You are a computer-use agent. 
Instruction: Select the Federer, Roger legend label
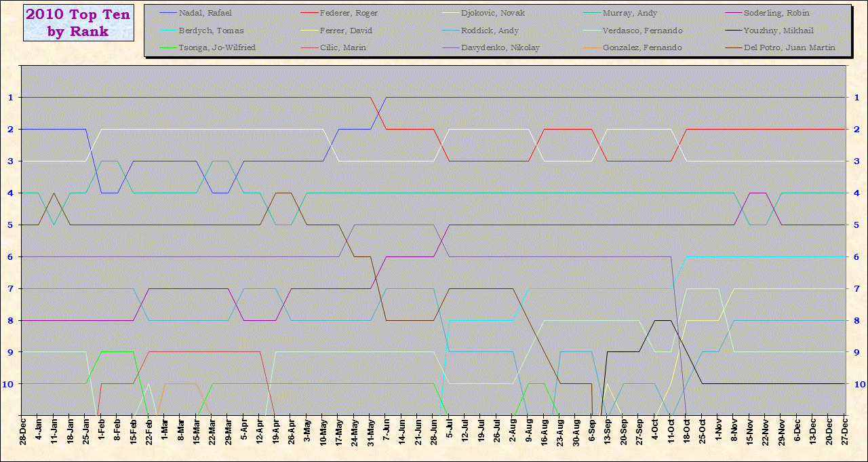[350, 14]
